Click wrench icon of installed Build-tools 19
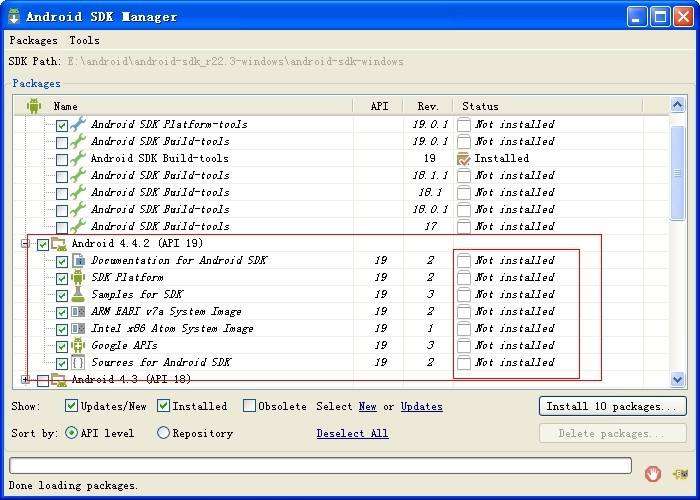This screenshot has height=500, width=700. pyautogui.click(x=78, y=158)
